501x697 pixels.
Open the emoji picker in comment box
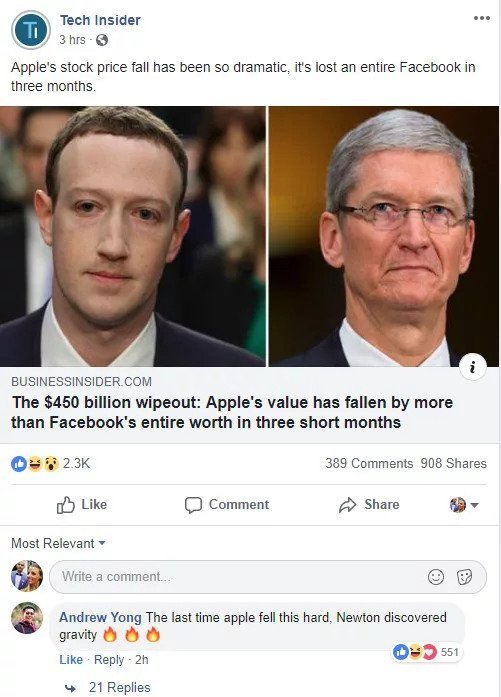click(x=436, y=577)
